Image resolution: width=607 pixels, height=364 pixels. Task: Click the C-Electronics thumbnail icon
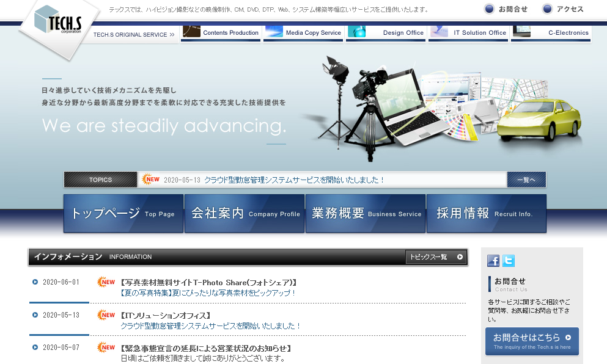pos(521,32)
